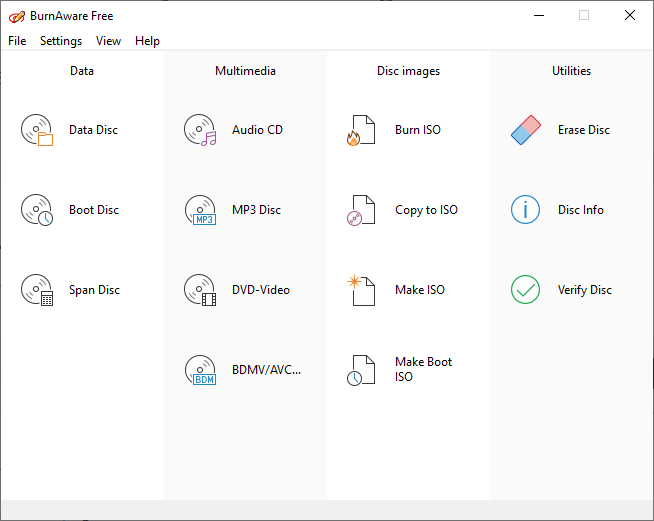Click the Multimedia column heading
Viewport: 654px width, 521px height.
click(x=245, y=71)
